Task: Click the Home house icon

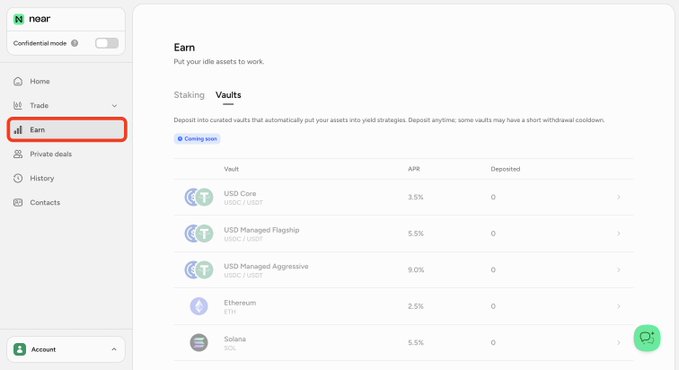Action: point(18,81)
